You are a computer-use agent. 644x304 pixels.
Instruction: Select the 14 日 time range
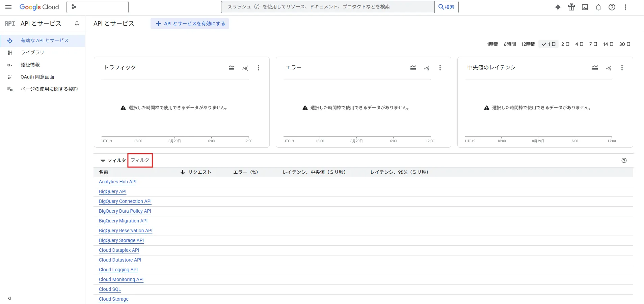(608, 44)
